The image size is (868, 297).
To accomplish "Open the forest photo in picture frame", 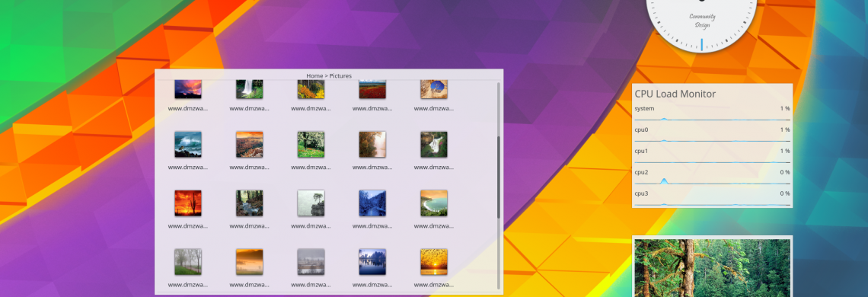I will pyautogui.click(x=712, y=268).
